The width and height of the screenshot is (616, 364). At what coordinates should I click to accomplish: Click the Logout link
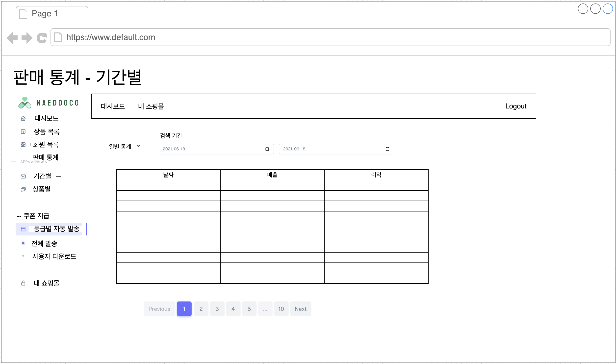515,106
